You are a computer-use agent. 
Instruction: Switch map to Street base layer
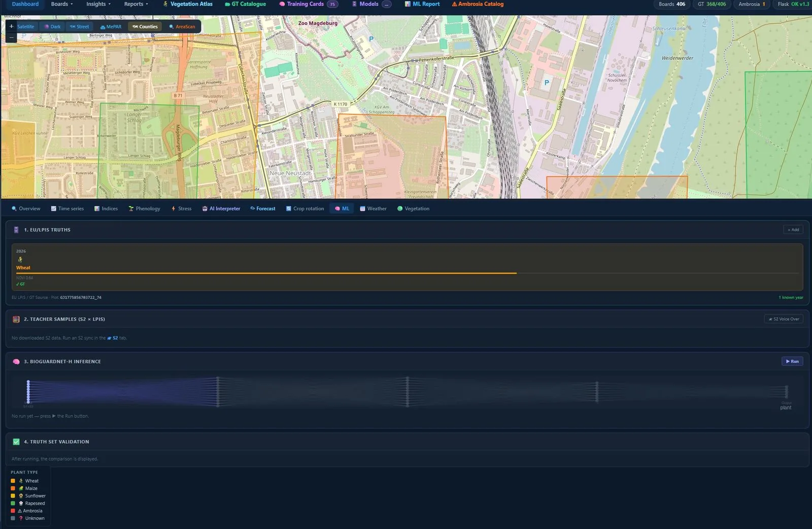(80, 26)
